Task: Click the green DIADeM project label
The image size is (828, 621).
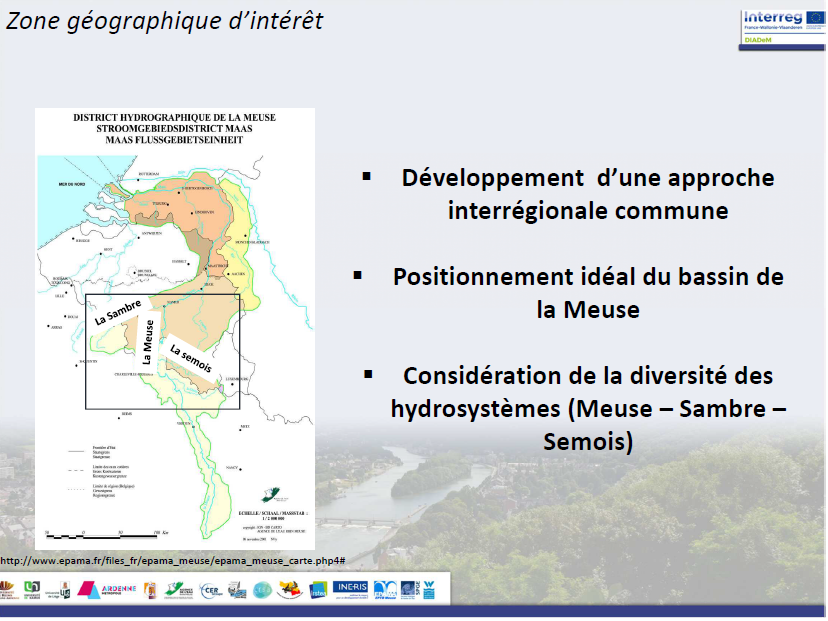Action: (x=759, y=41)
